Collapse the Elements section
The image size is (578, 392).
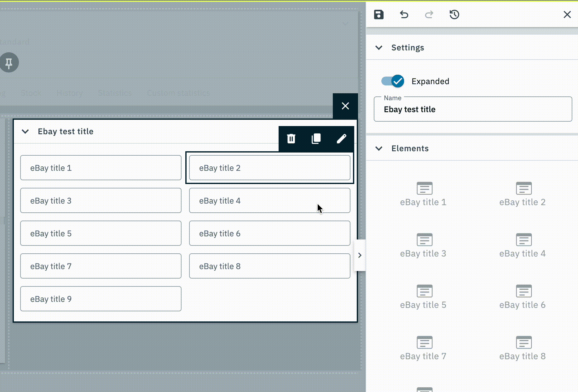[x=379, y=148]
